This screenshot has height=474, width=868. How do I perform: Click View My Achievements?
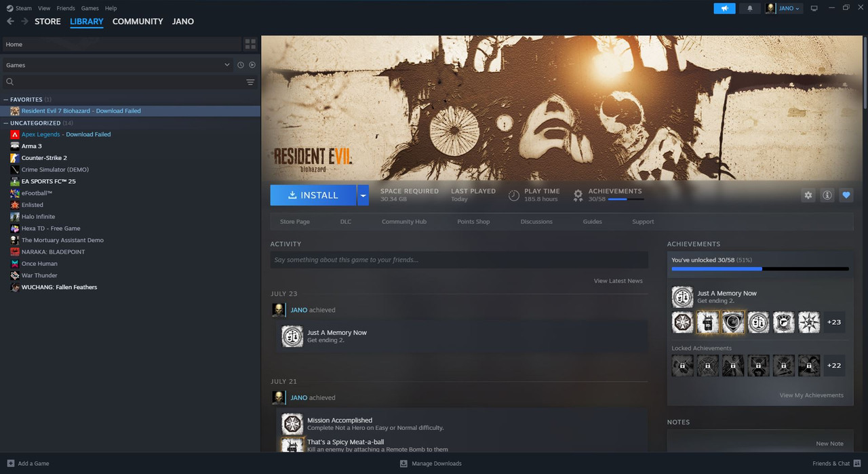pyautogui.click(x=812, y=395)
